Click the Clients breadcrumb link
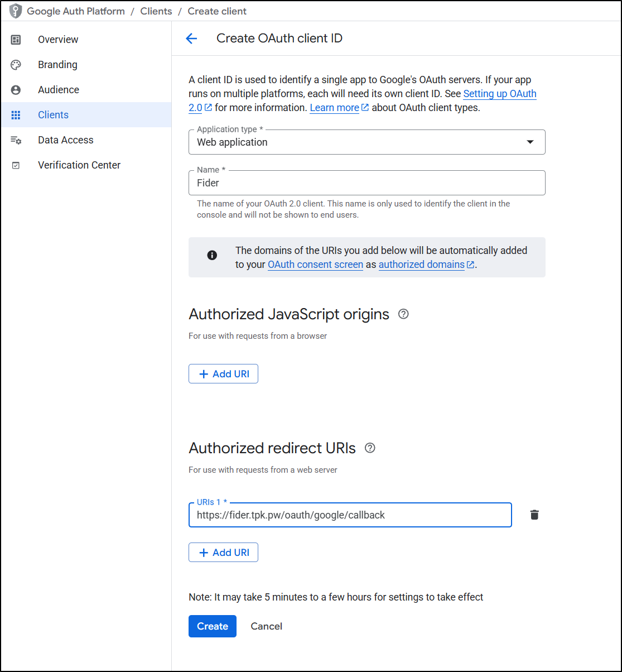The width and height of the screenshot is (622, 672). pyautogui.click(x=156, y=11)
